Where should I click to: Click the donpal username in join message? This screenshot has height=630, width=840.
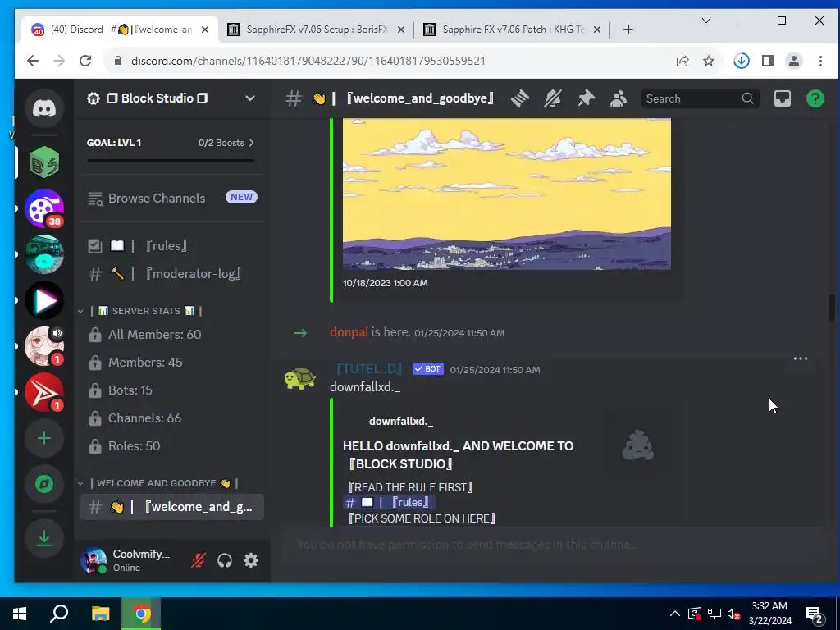[349, 332]
